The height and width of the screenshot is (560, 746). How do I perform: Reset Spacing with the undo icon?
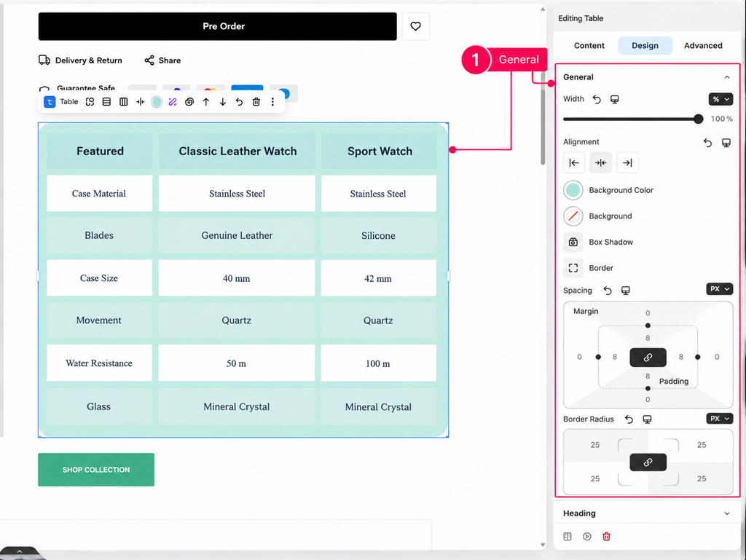(x=608, y=291)
